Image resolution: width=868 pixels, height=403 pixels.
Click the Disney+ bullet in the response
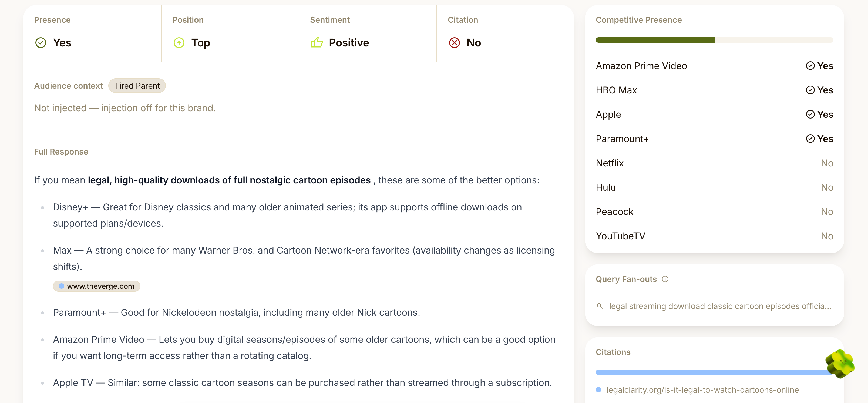(x=287, y=215)
